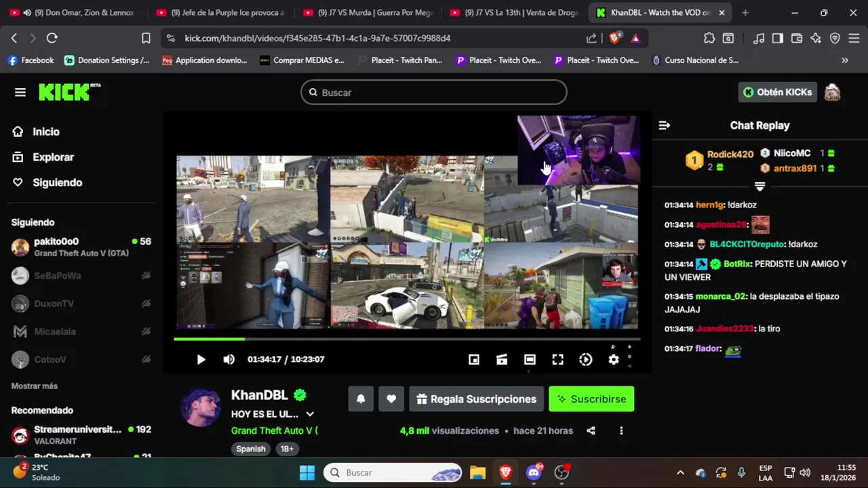Screen dimensions: 868x488
Task: Share the video via share icon
Action: [591, 431]
